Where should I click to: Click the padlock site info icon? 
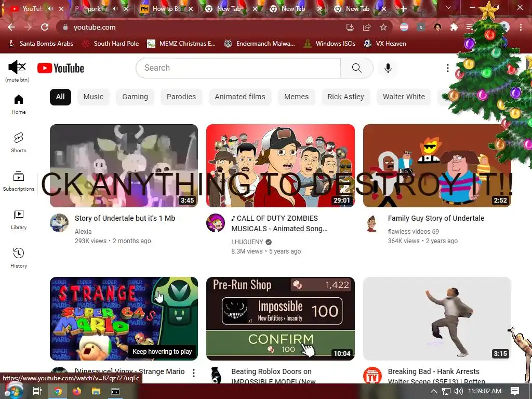[65, 27]
